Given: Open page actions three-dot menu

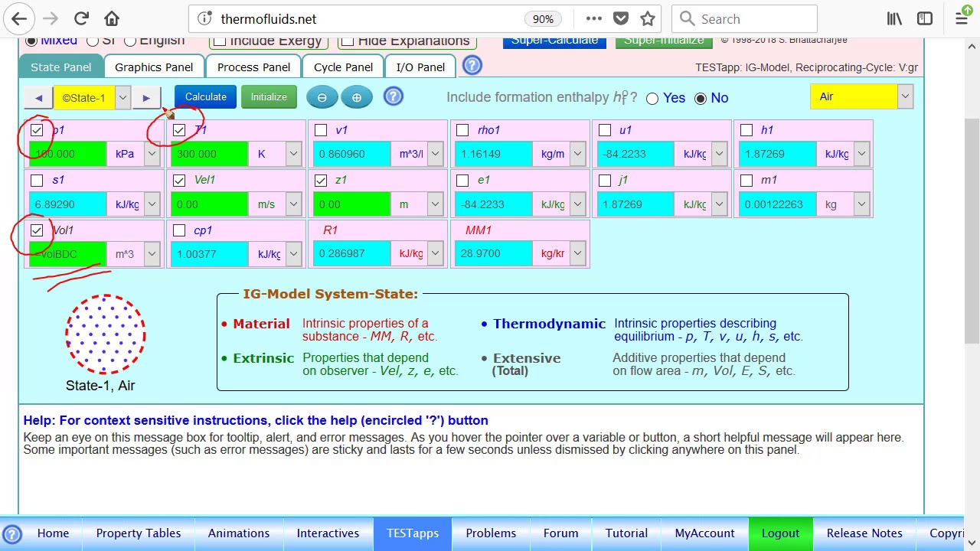Looking at the screenshot, I should pyautogui.click(x=594, y=19).
